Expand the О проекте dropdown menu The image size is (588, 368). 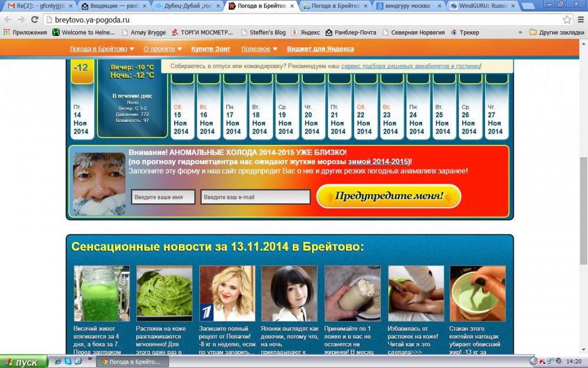click(x=163, y=49)
